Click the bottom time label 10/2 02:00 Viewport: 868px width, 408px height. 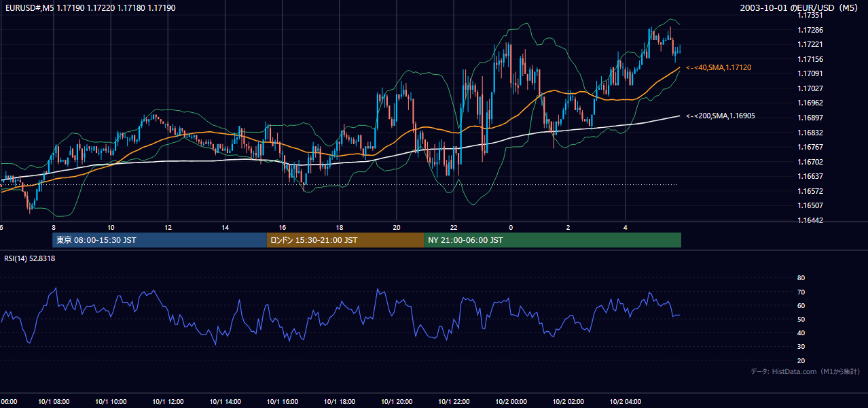click(568, 402)
